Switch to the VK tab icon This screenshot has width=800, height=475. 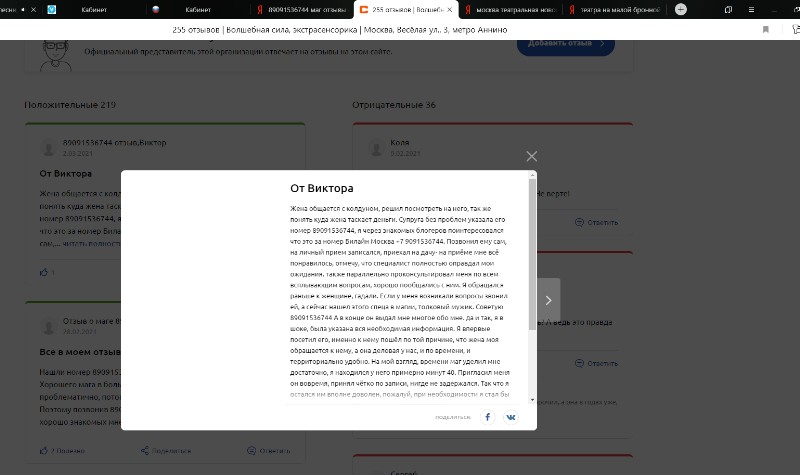52,10
